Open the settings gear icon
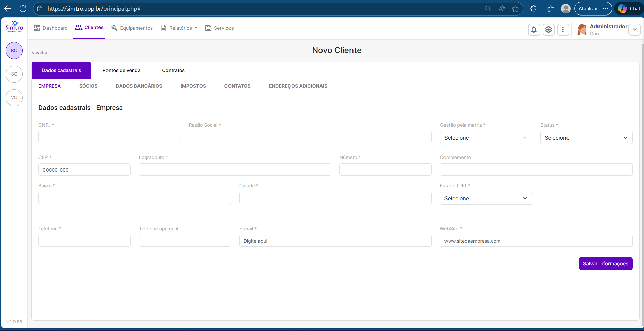 click(548, 30)
